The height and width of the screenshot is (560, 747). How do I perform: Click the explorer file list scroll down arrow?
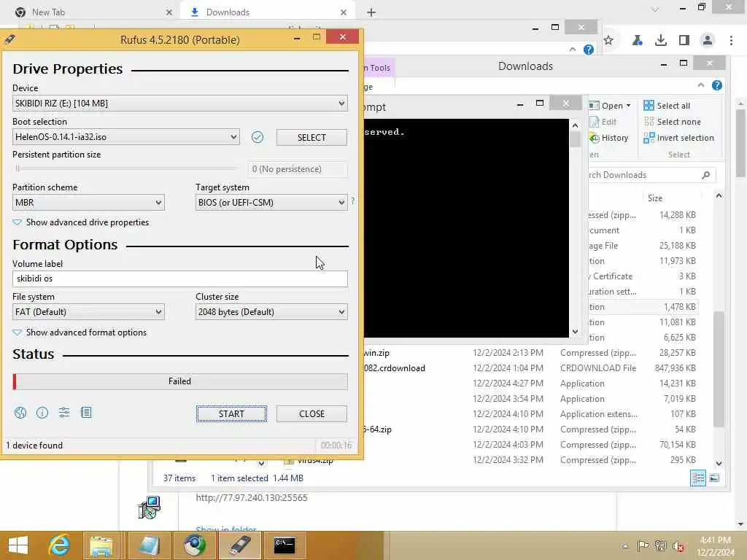[719, 463]
